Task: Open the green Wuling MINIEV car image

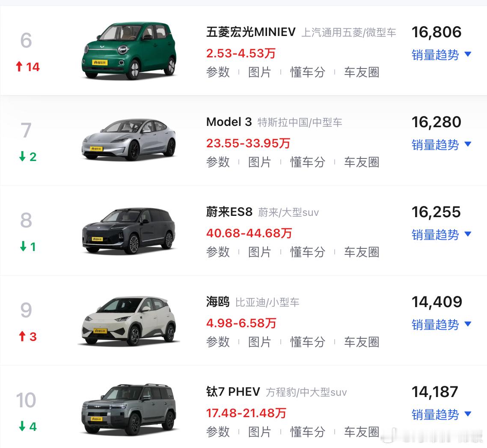Action: tap(129, 51)
